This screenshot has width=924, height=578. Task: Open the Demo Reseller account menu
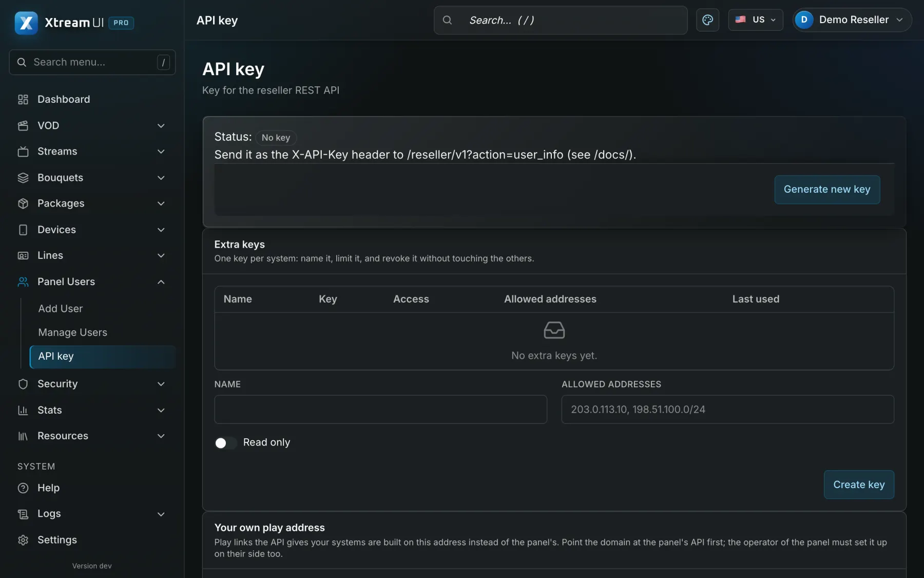point(852,20)
